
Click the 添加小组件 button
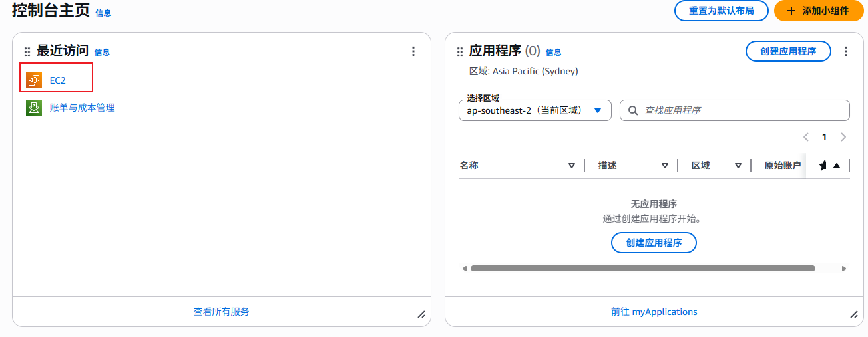pyautogui.click(x=818, y=11)
